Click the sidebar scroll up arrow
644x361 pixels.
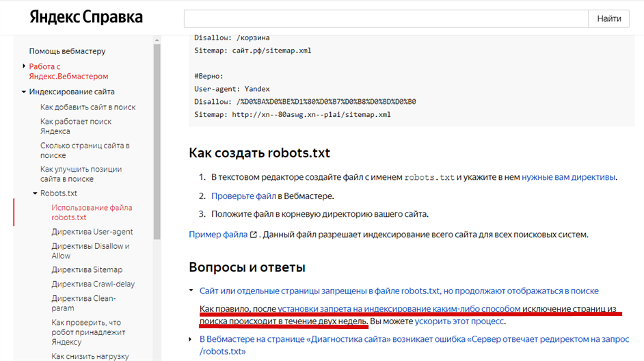pos(157,40)
